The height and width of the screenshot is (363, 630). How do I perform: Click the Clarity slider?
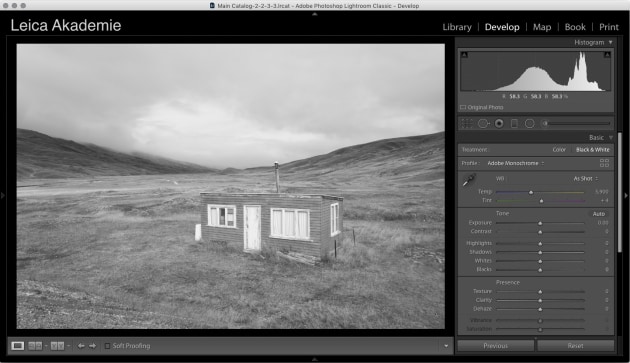(540, 300)
